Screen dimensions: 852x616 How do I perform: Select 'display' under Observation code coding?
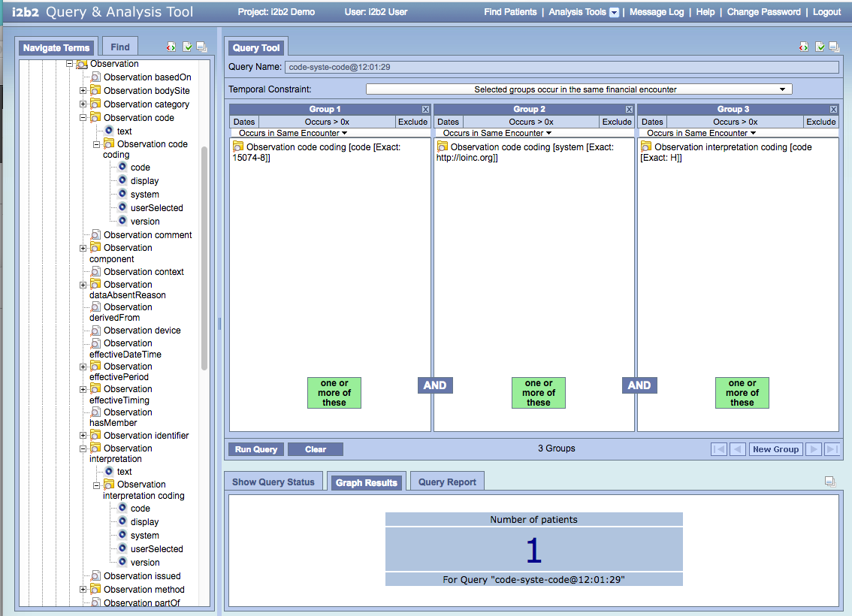click(x=144, y=181)
